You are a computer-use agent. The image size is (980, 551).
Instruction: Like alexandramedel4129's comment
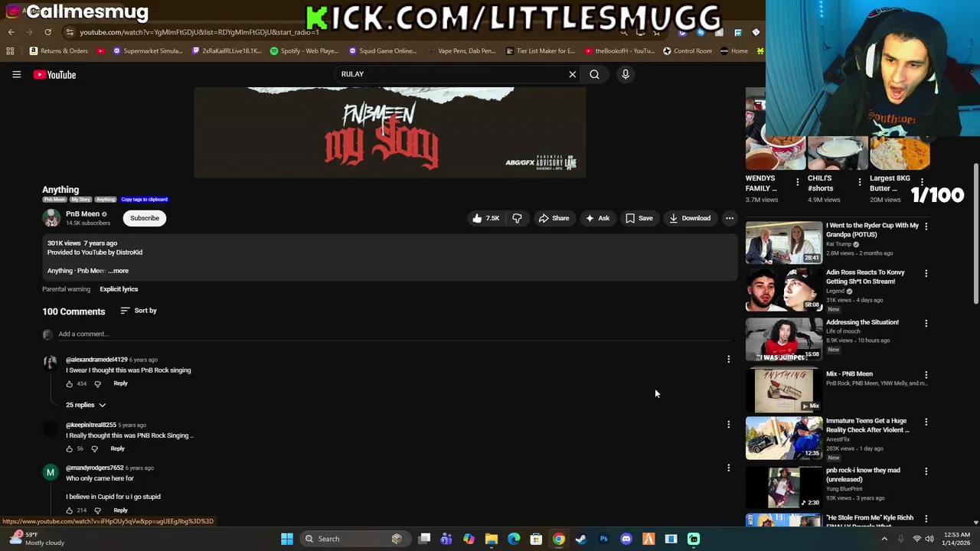(x=69, y=384)
